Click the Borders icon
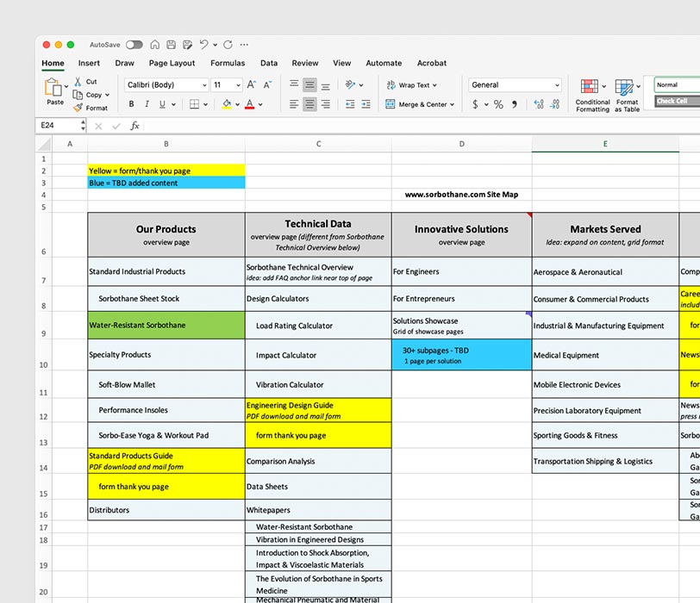 pyautogui.click(x=194, y=104)
